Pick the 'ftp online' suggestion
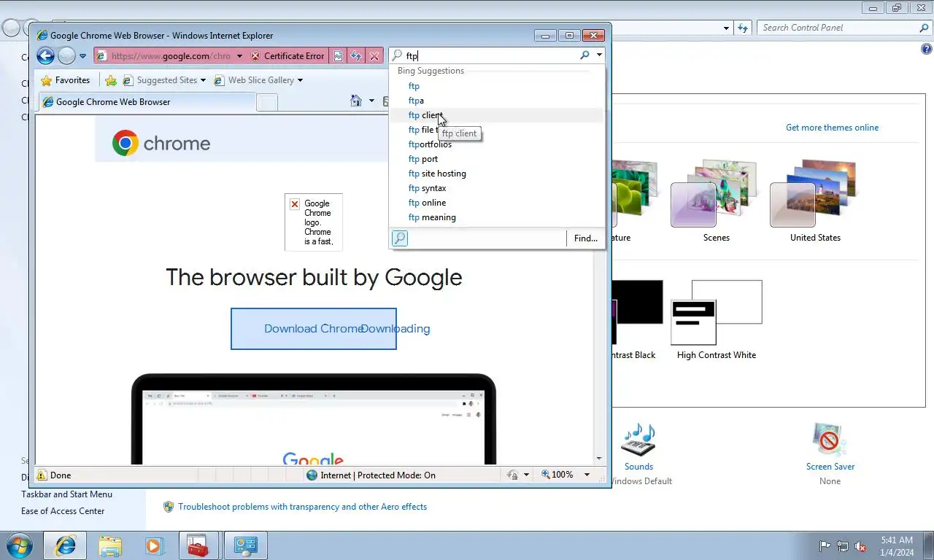Viewport: 934px width, 560px height. tap(427, 203)
